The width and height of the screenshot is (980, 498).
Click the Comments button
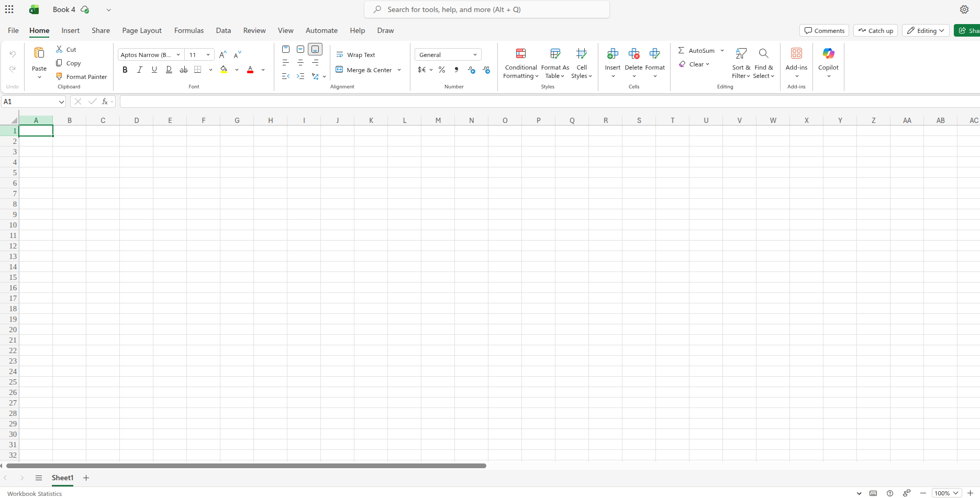(x=824, y=31)
